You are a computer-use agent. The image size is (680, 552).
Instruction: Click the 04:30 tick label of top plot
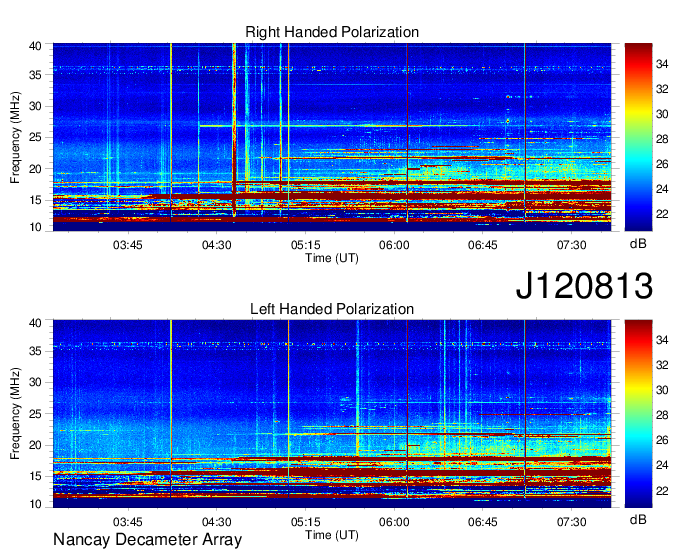point(216,245)
